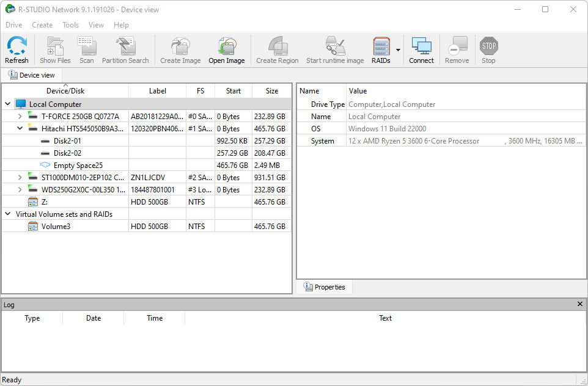This screenshot has height=386, width=588.
Task: Collapse Virtual Volume sets and RAIDs
Action: (x=7, y=214)
